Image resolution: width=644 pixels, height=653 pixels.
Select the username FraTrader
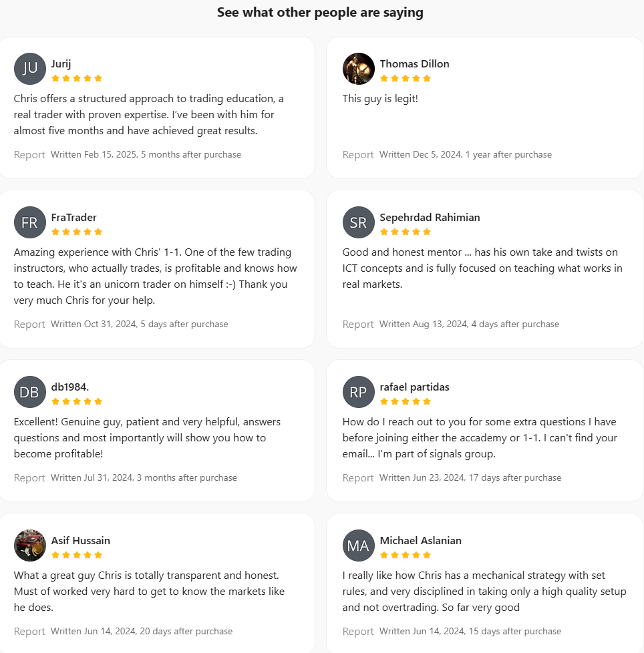74,217
